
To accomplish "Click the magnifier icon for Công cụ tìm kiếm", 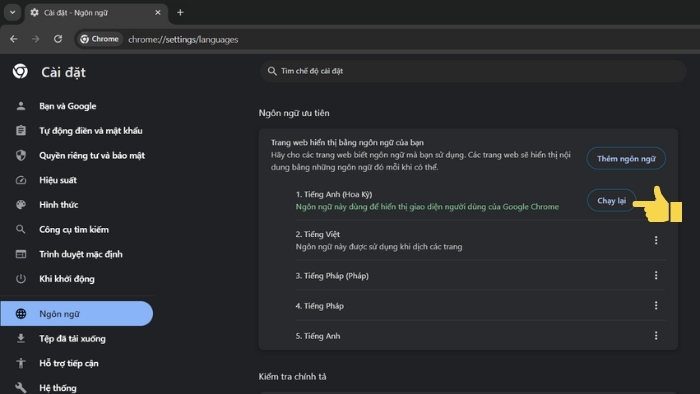I will (21, 229).
